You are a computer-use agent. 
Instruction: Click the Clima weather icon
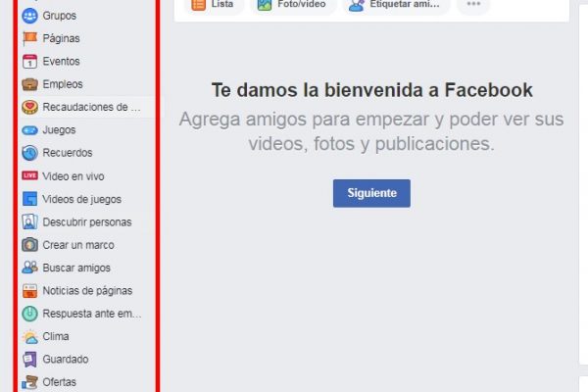coord(29,336)
